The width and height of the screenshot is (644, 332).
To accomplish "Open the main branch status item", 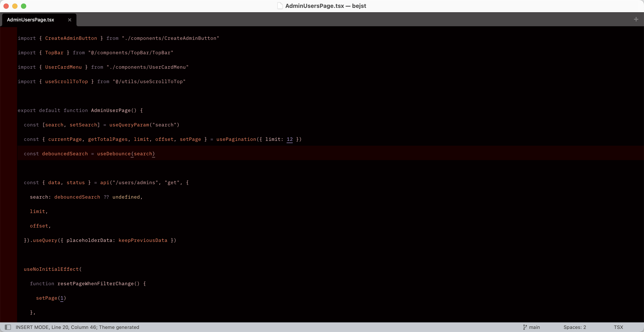I will coord(531,327).
